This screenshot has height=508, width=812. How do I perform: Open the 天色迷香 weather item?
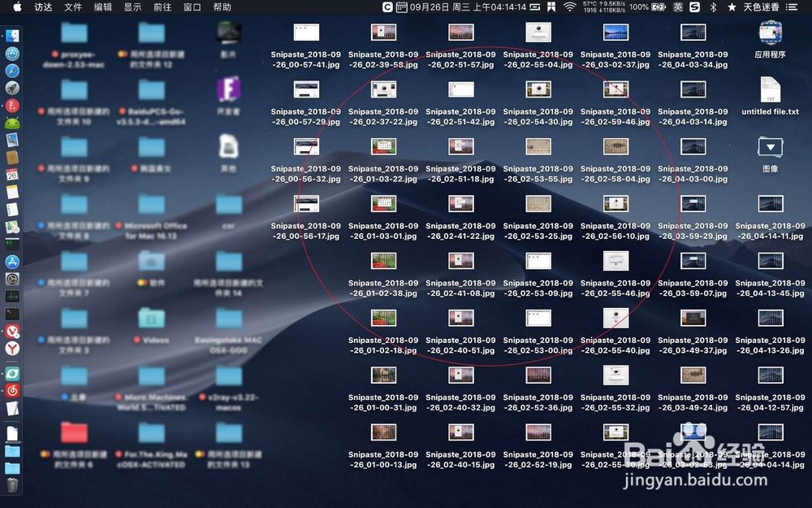[x=762, y=7]
